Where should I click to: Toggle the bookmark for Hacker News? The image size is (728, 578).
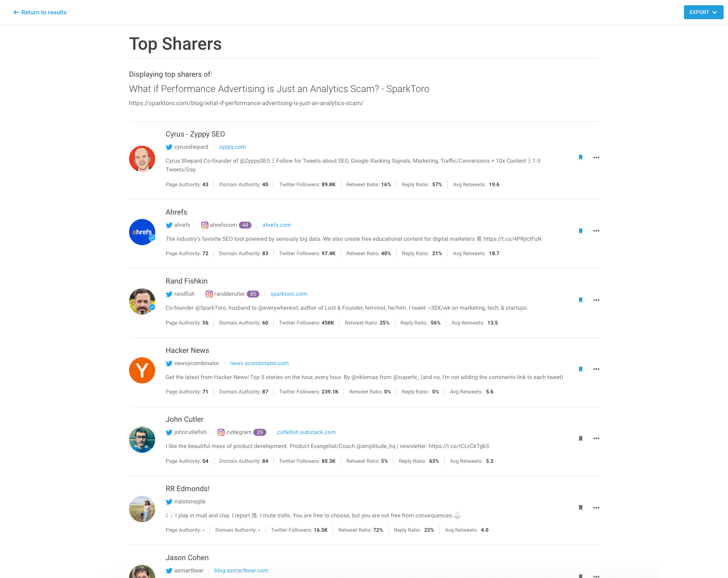pyautogui.click(x=580, y=369)
